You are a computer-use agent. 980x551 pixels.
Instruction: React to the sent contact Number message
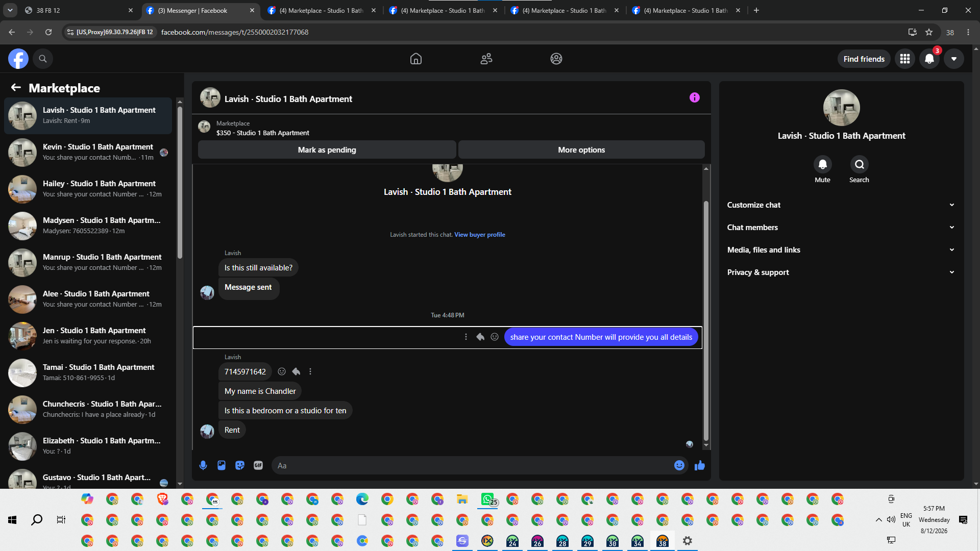pyautogui.click(x=495, y=337)
